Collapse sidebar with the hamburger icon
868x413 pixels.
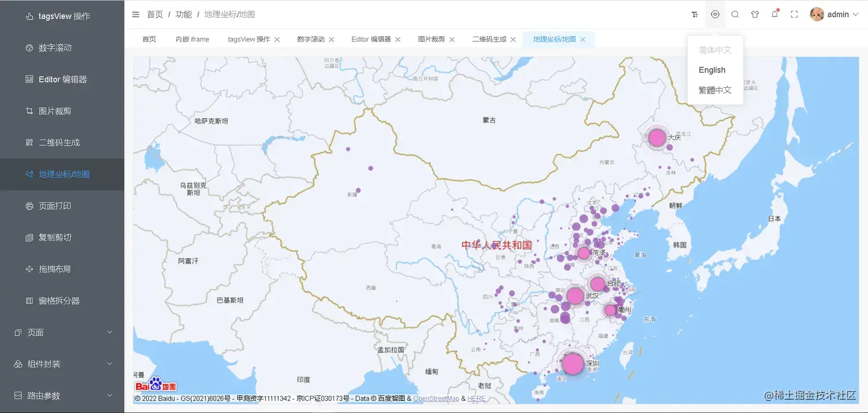click(x=135, y=14)
